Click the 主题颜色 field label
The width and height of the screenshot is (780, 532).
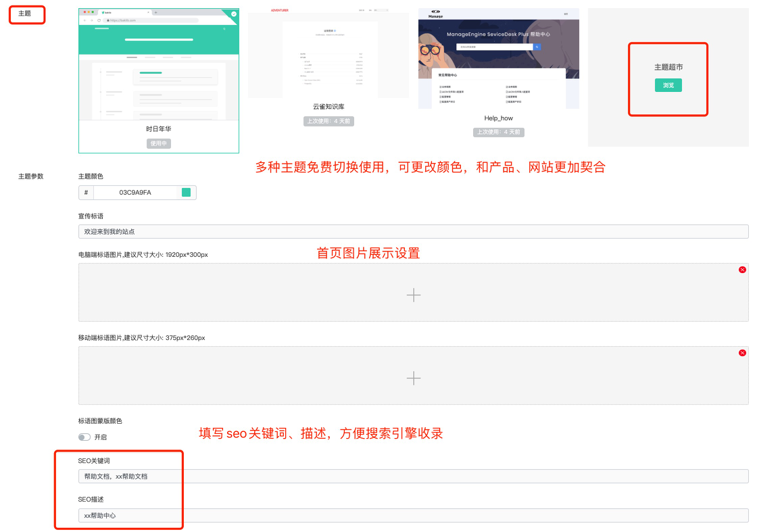click(91, 176)
